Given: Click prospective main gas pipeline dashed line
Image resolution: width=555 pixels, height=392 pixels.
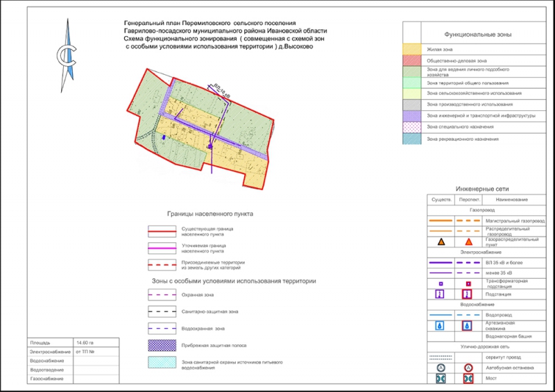Looking at the screenshot, I should click(x=468, y=221).
